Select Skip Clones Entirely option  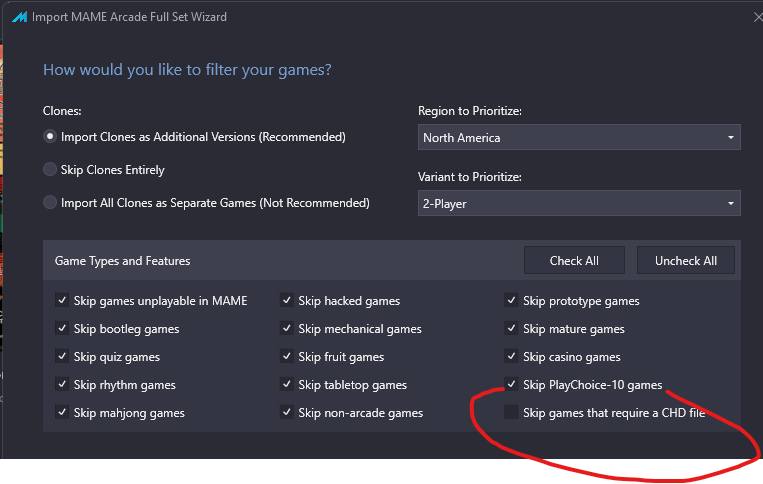(50, 169)
